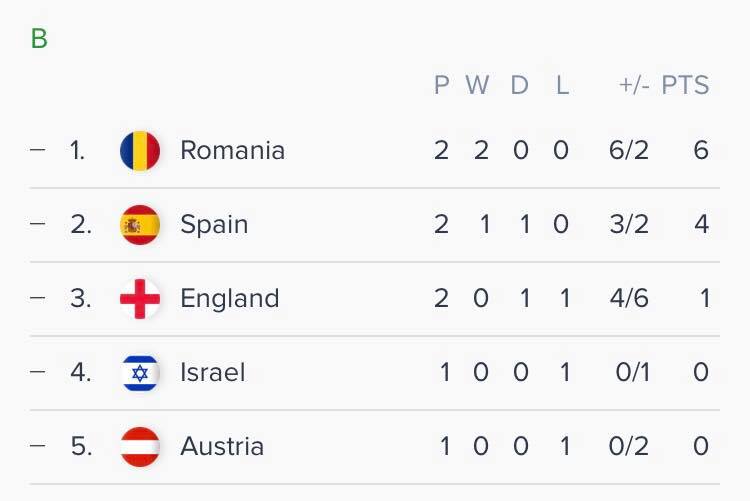Select the England team name
This screenshot has height=501, width=750.
coord(229,299)
